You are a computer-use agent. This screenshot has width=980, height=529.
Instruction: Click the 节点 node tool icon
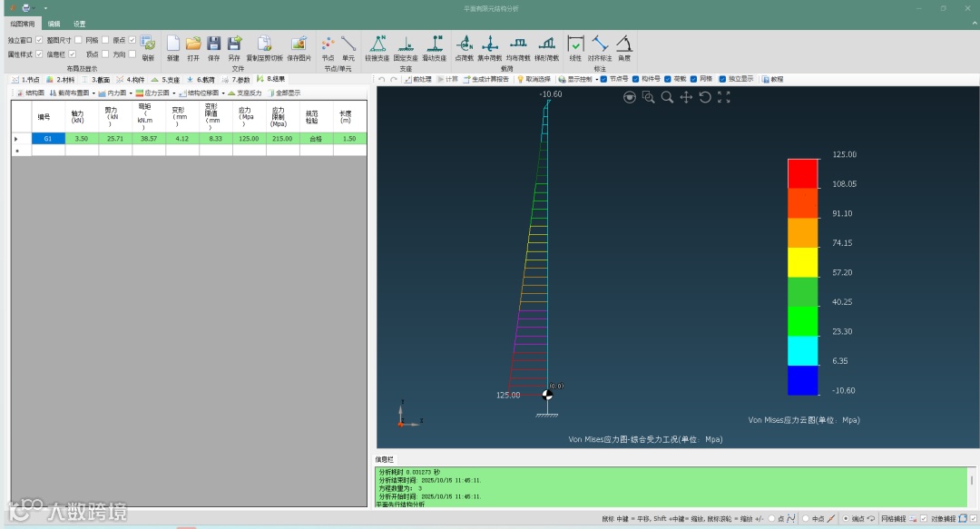328,44
